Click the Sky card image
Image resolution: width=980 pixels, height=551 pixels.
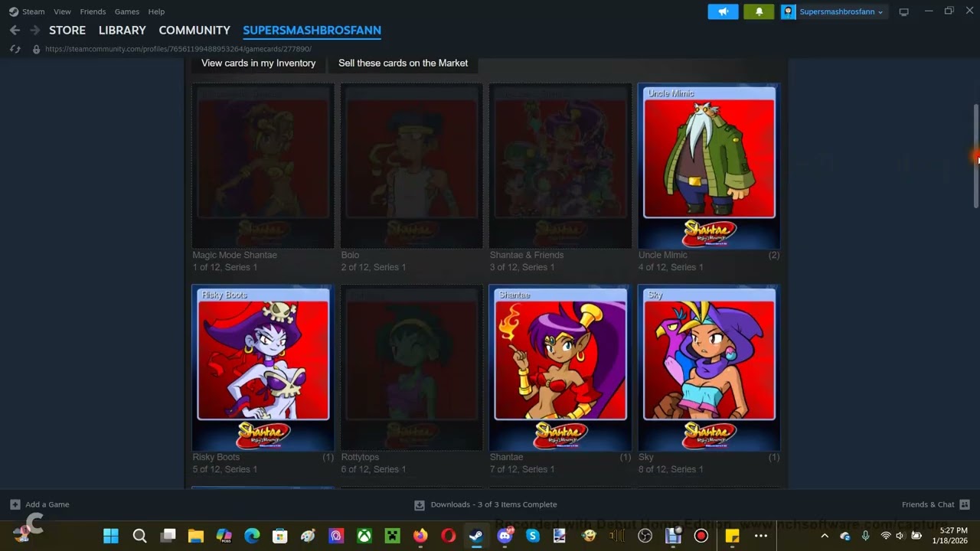[709, 367]
